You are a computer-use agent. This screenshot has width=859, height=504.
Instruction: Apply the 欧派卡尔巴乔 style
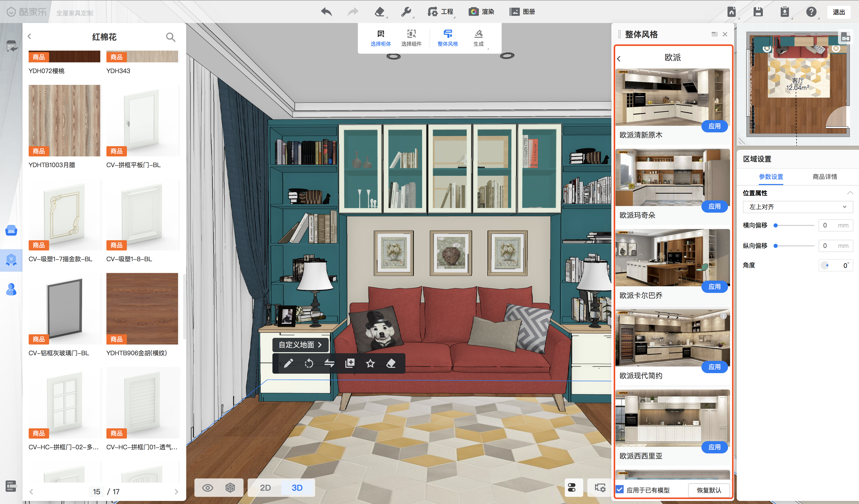pos(714,287)
